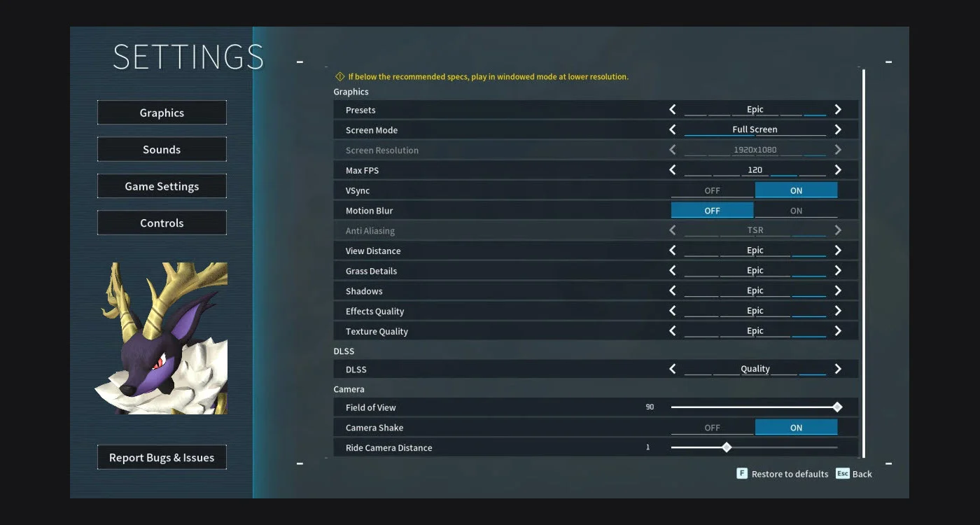Image resolution: width=980 pixels, height=525 pixels.
Task: Decrease Max FPS with left arrow
Action: [673, 170]
